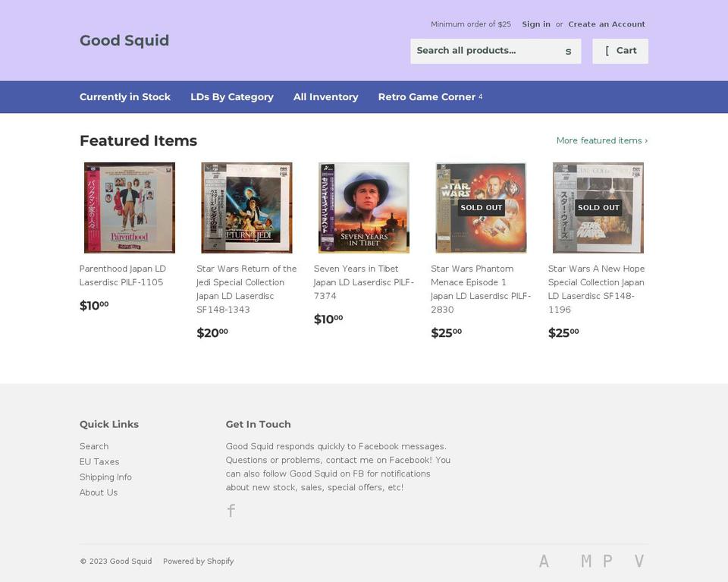Click the Shipping Info link

pyautogui.click(x=105, y=477)
